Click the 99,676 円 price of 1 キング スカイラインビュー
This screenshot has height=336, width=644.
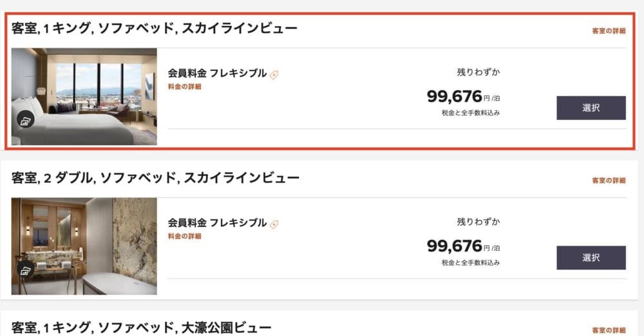pyautogui.click(x=463, y=97)
